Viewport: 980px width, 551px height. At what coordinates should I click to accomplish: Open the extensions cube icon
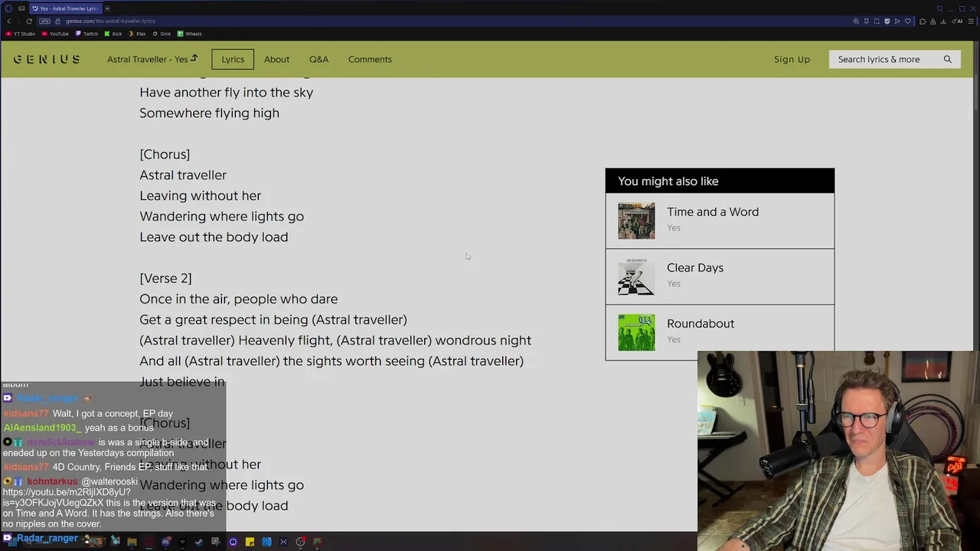[x=923, y=21]
